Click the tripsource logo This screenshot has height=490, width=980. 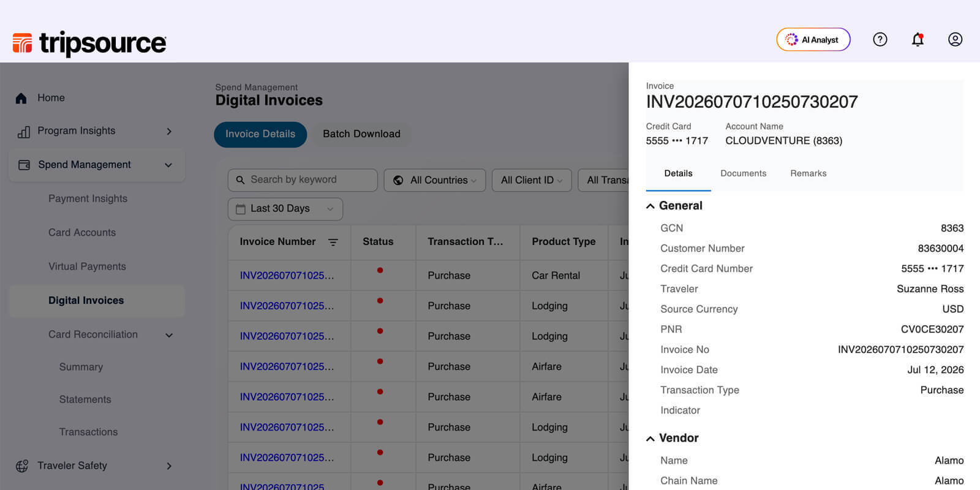coord(89,43)
